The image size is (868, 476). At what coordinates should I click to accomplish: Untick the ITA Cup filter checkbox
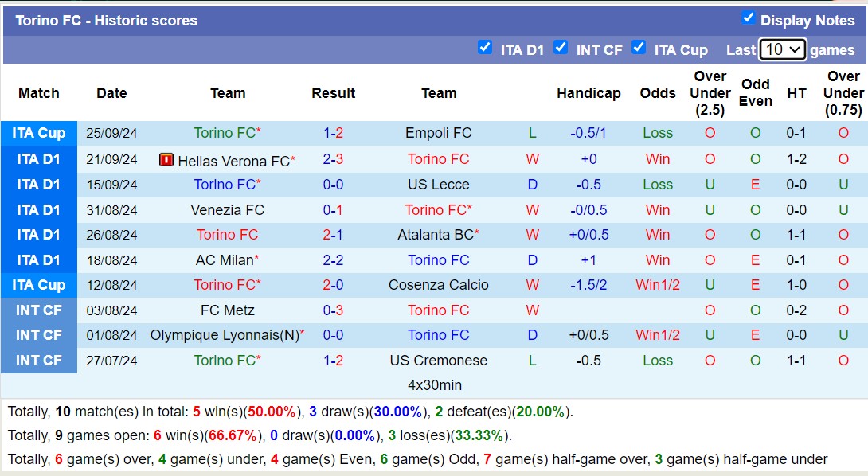639,48
